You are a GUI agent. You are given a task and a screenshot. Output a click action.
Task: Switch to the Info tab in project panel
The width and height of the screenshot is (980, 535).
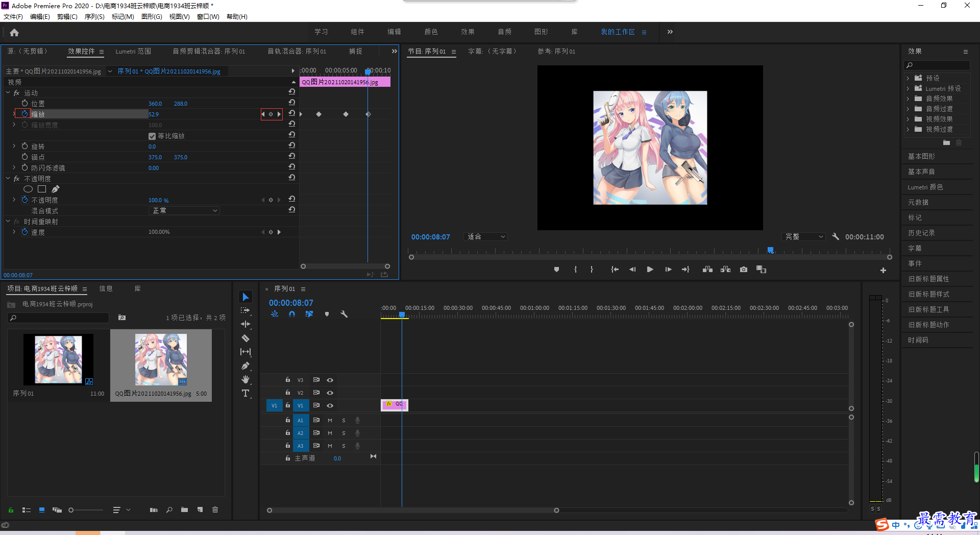click(106, 288)
